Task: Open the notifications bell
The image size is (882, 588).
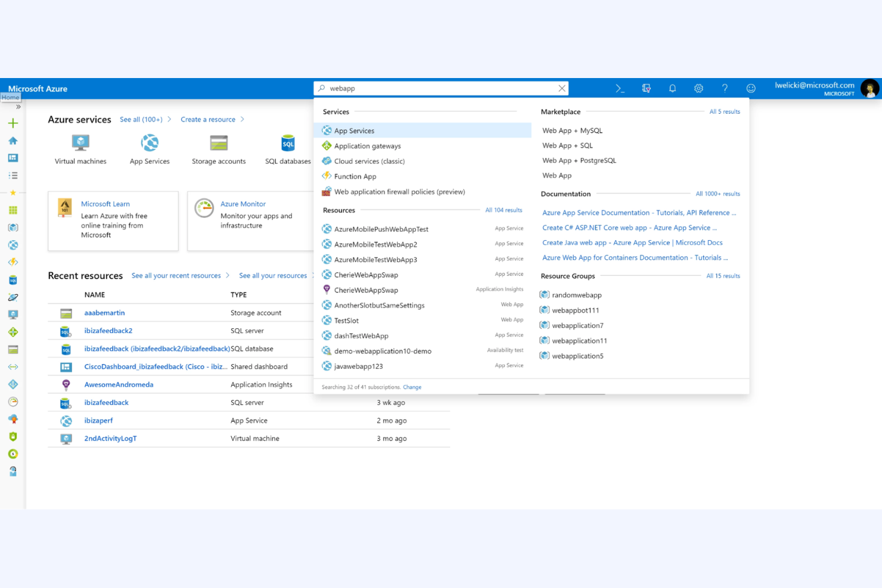Action: pyautogui.click(x=672, y=88)
